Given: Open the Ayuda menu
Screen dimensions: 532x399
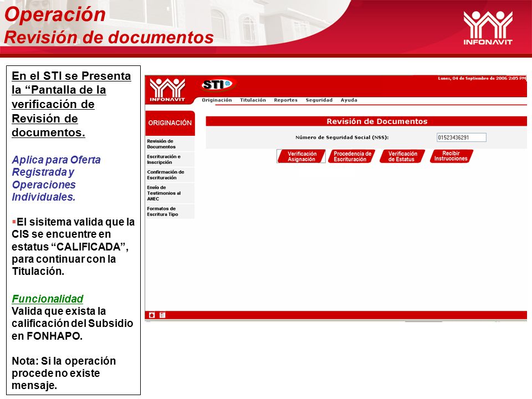Looking at the screenshot, I should click(349, 100).
